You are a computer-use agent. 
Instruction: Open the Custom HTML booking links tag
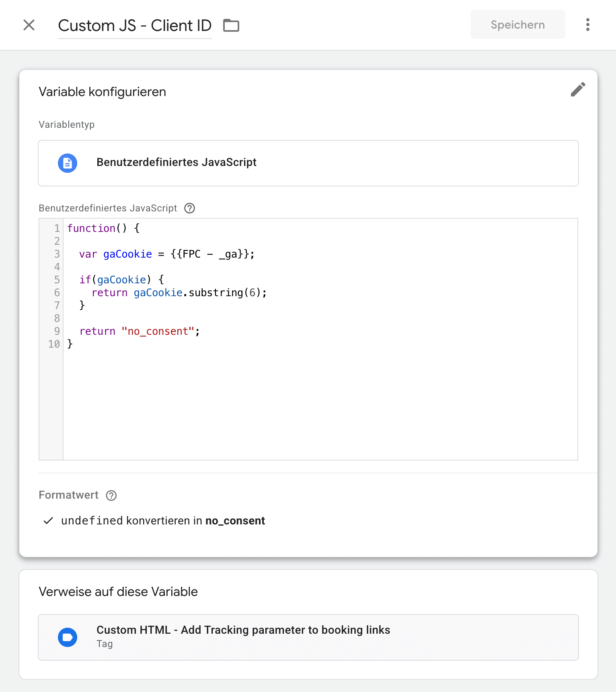pyautogui.click(x=243, y=630)
